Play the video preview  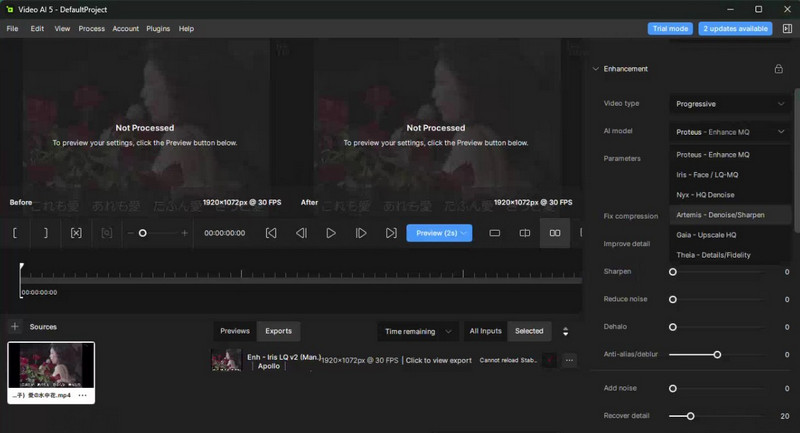(331, 233)
